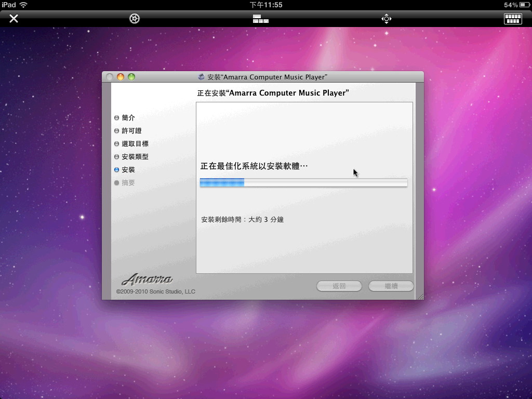Click the 返回 back button
The image size is (532, 399).
coord(339,286)
